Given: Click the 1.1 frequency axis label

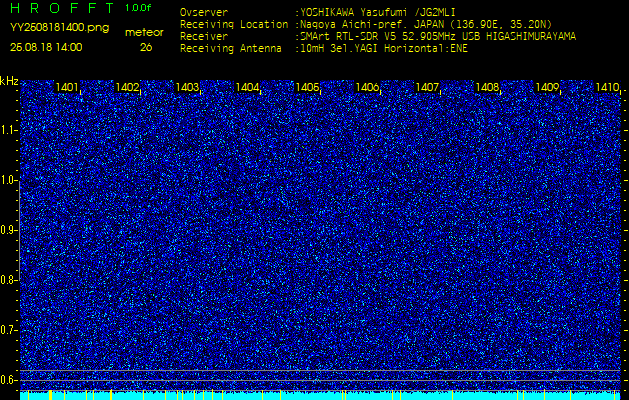Looking at the screenshot, I should (7, 130).
